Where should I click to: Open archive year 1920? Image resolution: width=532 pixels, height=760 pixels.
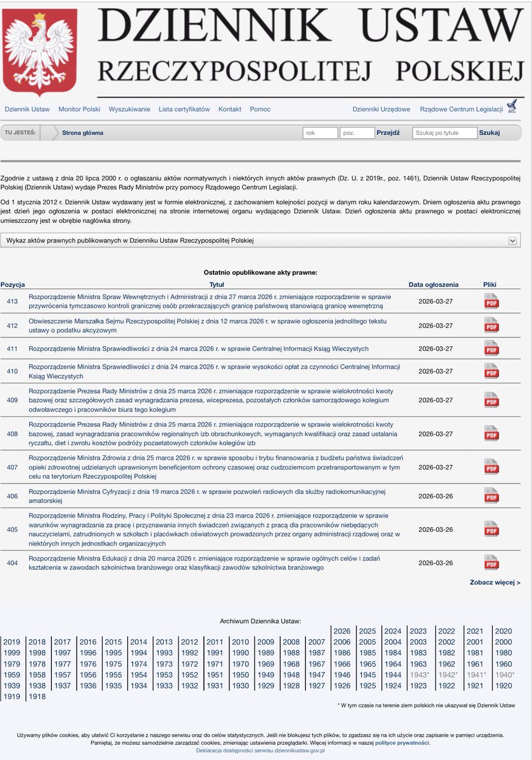[503, 685]
